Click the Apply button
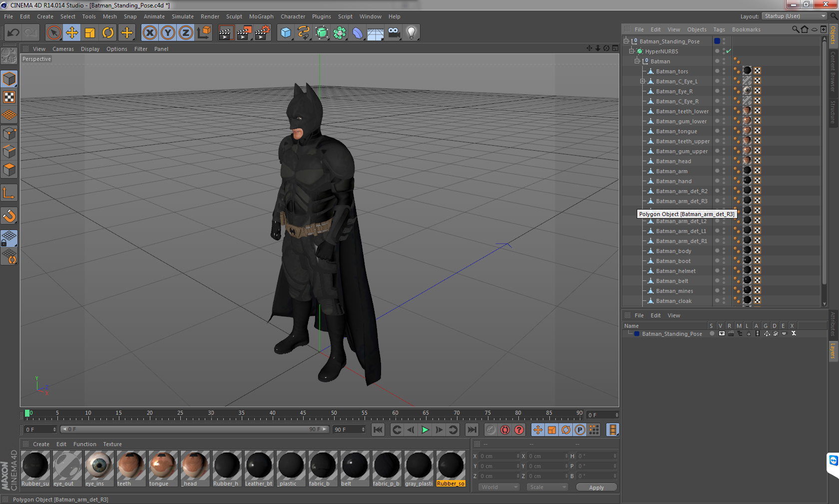Image resolution: width=839 pixels, height=504 pixels. pos(596,488)
